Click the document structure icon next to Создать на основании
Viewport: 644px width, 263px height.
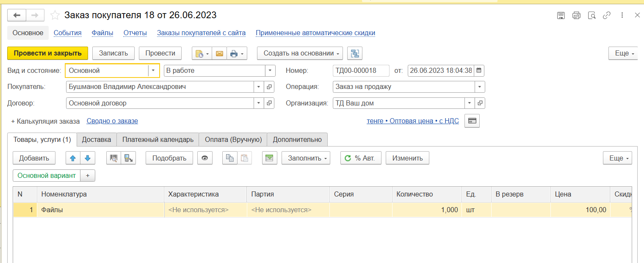(355, 53)
